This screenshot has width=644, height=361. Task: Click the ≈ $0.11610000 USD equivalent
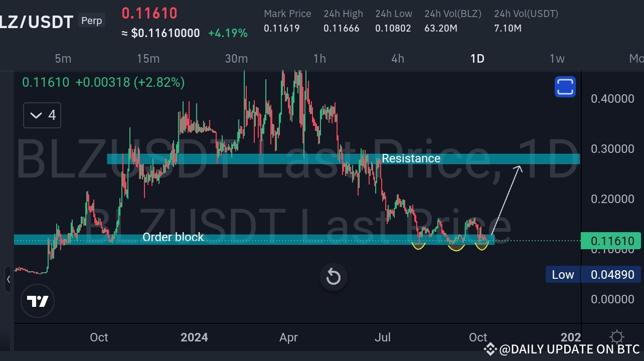tap(160, 34)
